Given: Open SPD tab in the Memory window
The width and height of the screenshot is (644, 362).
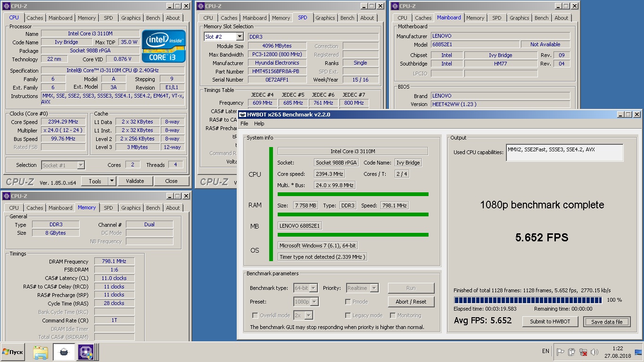Looking at the screenshot, I should tap(108, 208).
